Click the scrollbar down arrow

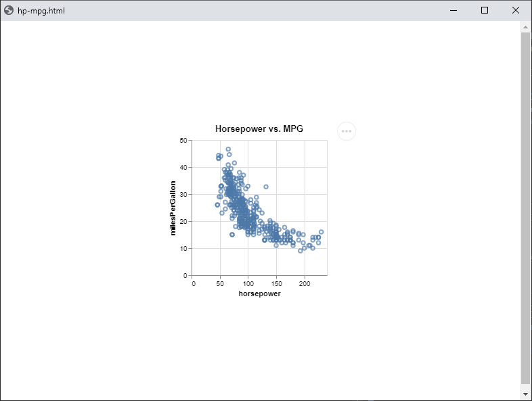[525, 394]
